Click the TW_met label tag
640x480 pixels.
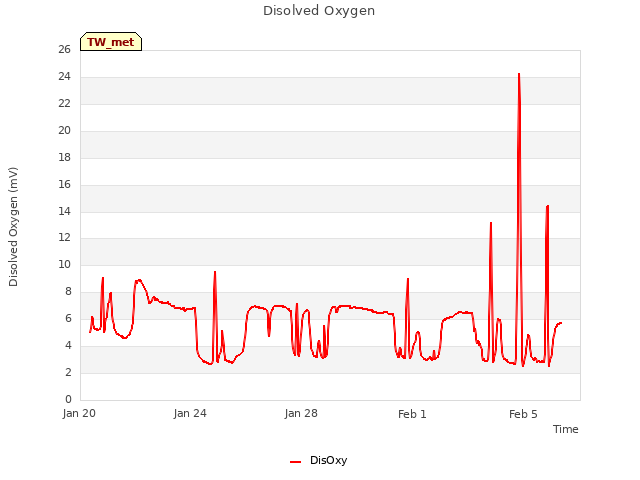pyautogui.click(x=111, y=42)
